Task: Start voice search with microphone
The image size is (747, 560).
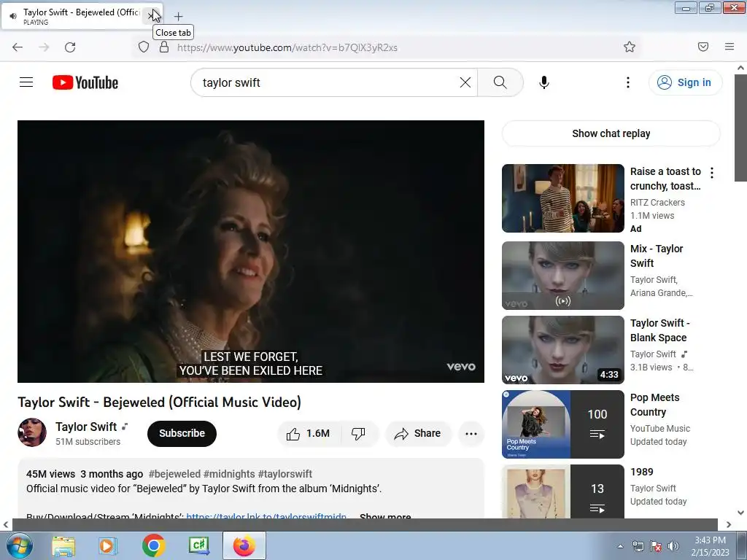Action: coord(544,82)
